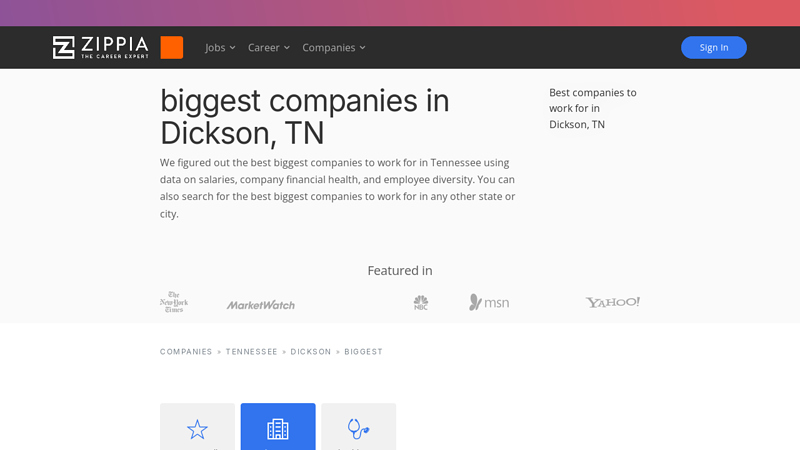Go to Companies breadcrumb
This screenshot has height=450, width=800.
[186, 352]
